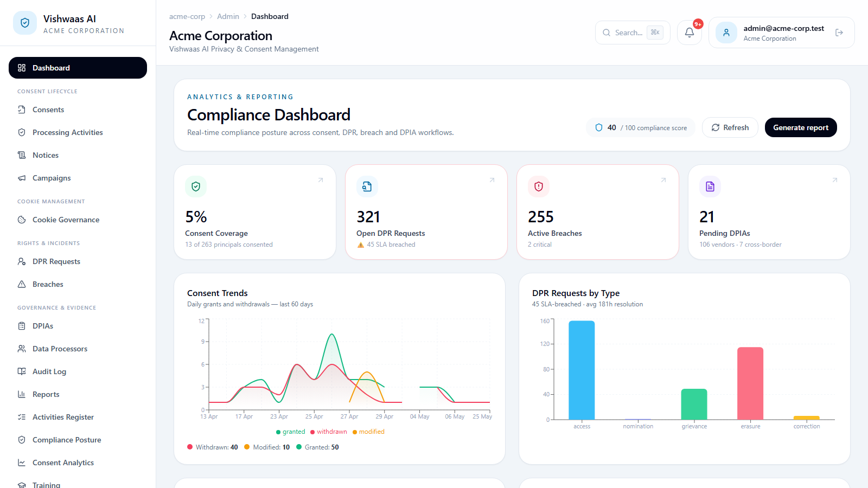Open Consent Coverage card arrow
Viewport: 868px width, 488px height.
point(321,180)
